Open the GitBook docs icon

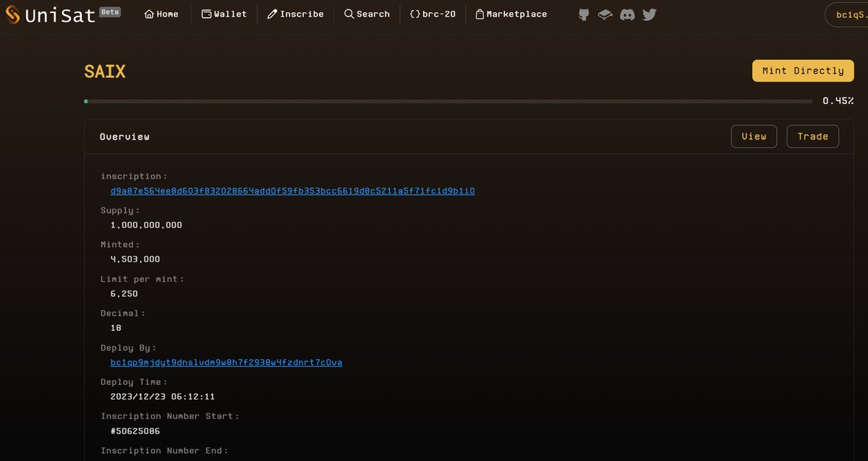point(605,14)
